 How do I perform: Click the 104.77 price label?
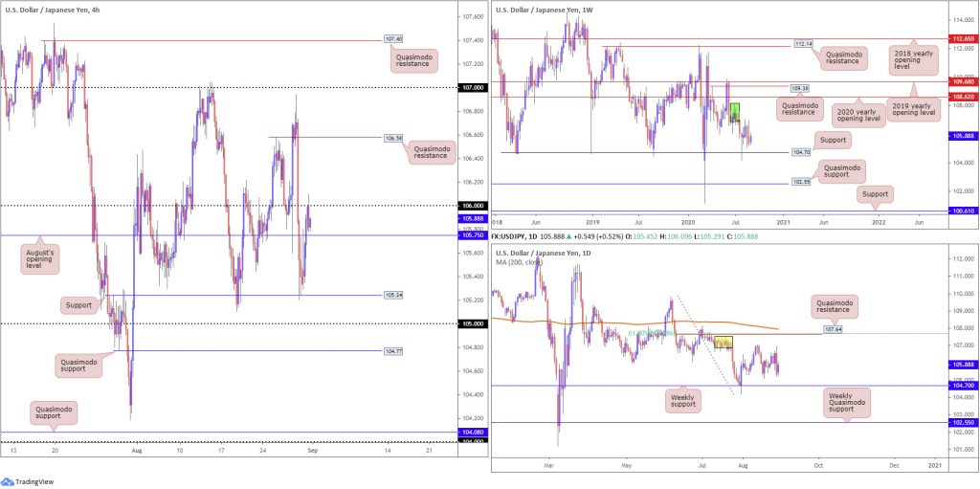391,351
